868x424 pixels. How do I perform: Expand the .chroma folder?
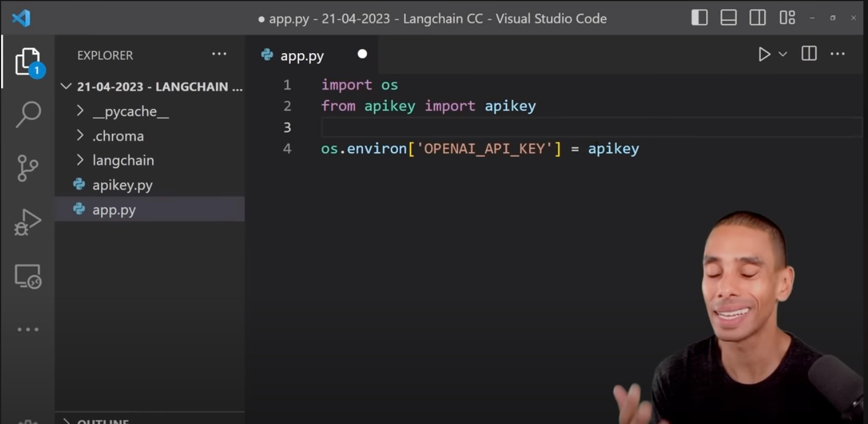pos(118,136)
